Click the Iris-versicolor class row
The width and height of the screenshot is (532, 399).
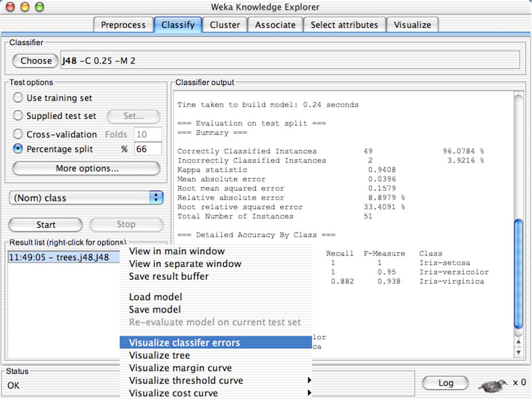click(x=410, y=272)
